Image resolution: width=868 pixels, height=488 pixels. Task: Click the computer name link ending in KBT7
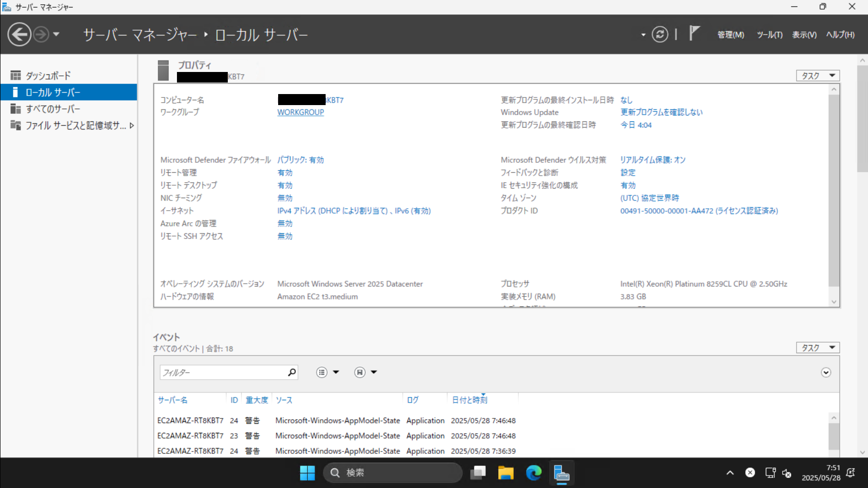(311, 100)
